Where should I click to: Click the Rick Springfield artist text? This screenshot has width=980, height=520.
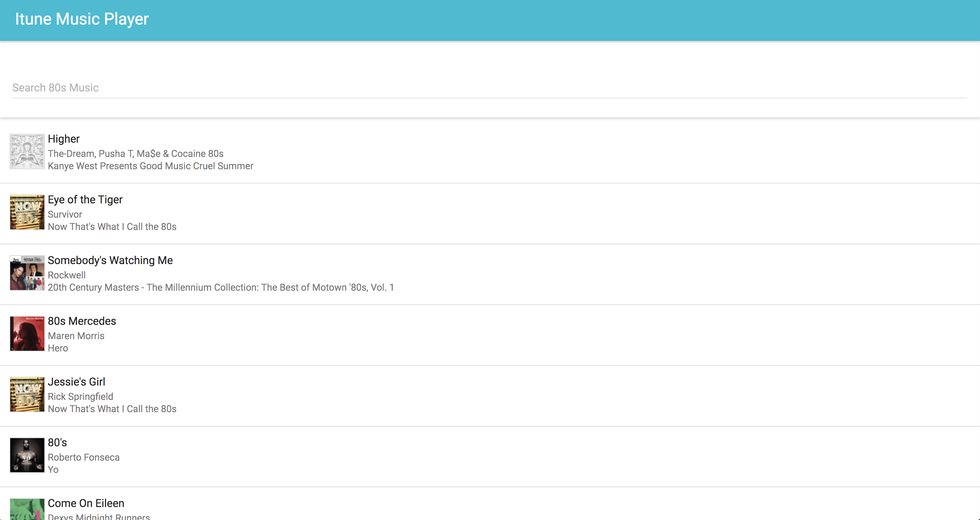click(80, 397)
